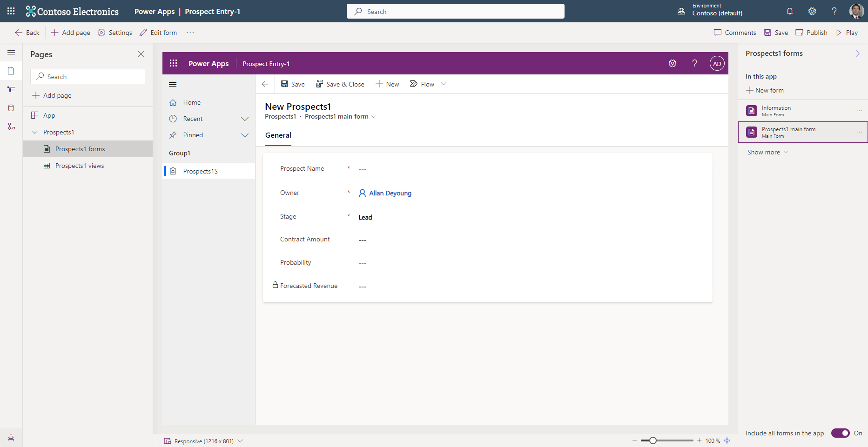Open Home in the site map

point(209,102)
